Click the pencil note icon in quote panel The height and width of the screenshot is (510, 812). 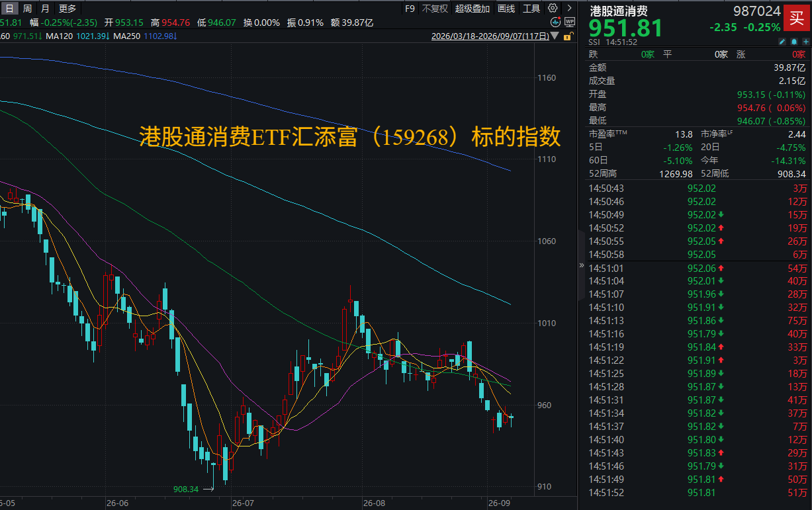(x=782, y=42)
